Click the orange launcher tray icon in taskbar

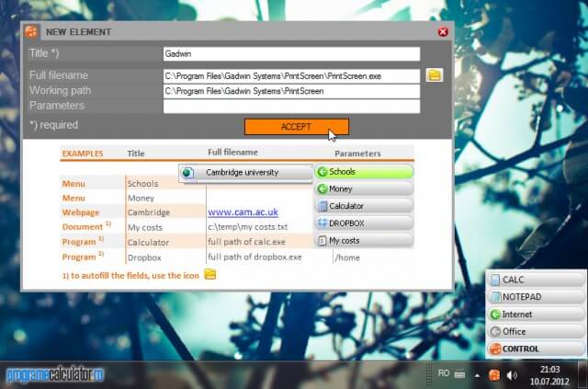point(494,374)
